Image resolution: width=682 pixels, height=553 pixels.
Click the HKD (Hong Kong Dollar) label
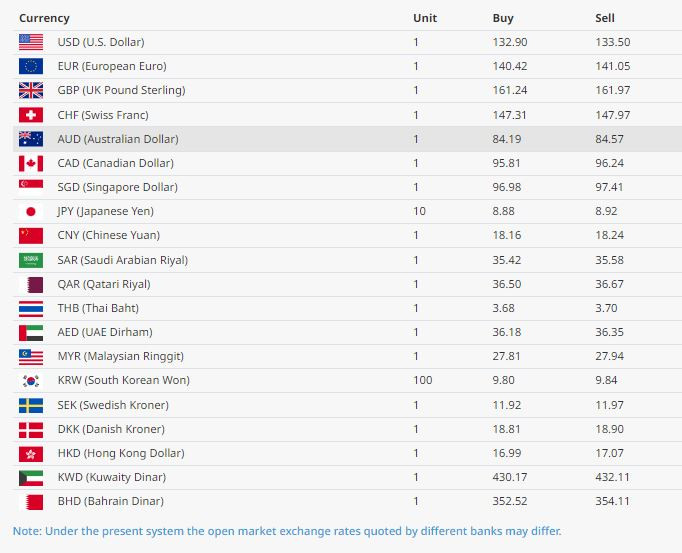click(x=120, y=453)
